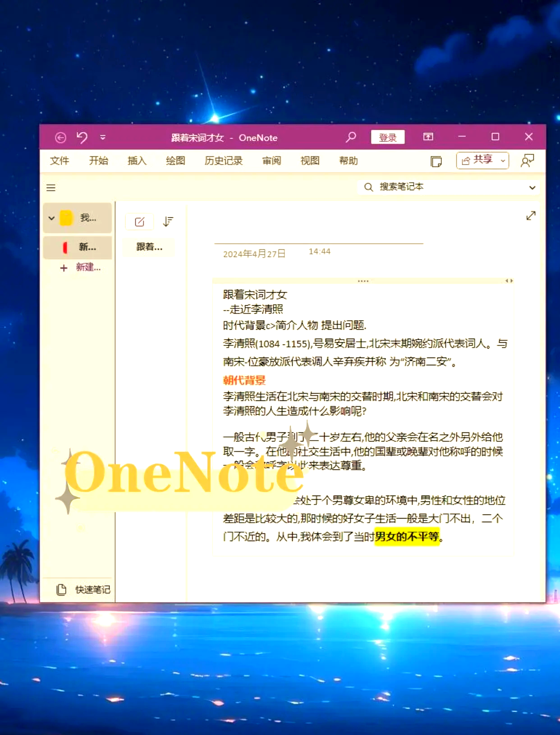Click the line starting 李清照(1084 -1155)

tap(365, 344)
